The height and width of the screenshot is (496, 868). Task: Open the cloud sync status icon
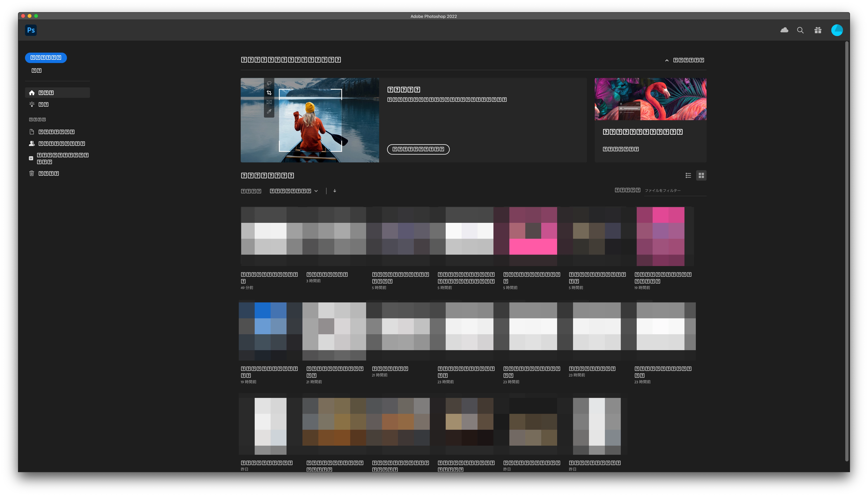(x=784, y=30)
